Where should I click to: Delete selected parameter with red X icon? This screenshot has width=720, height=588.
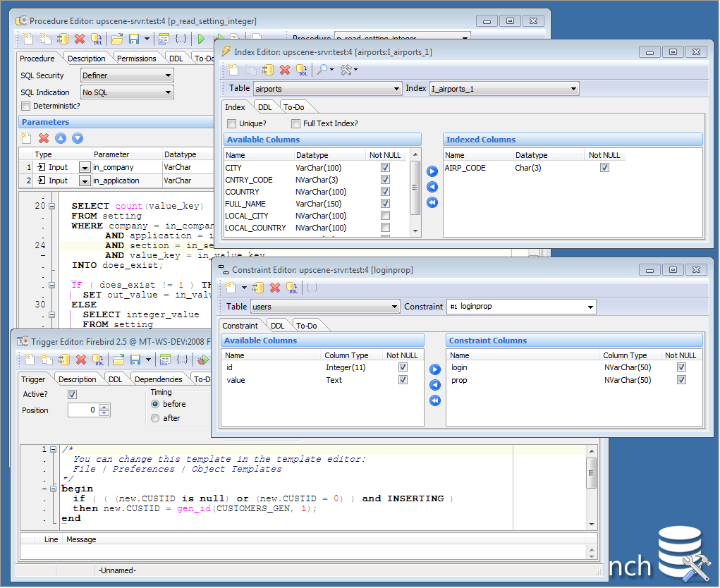[44, 138]
